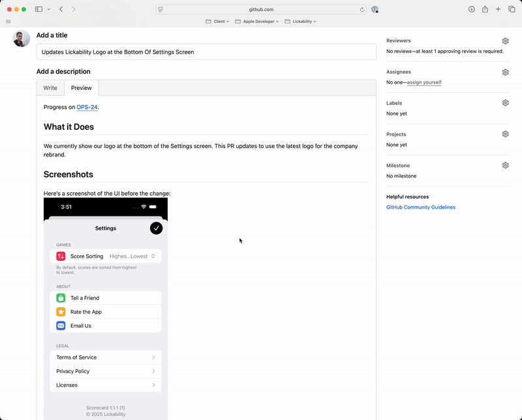Viewport: 522px width, 420px height.
Task: Click the Milestone heading
Action: tap(398, 166)
